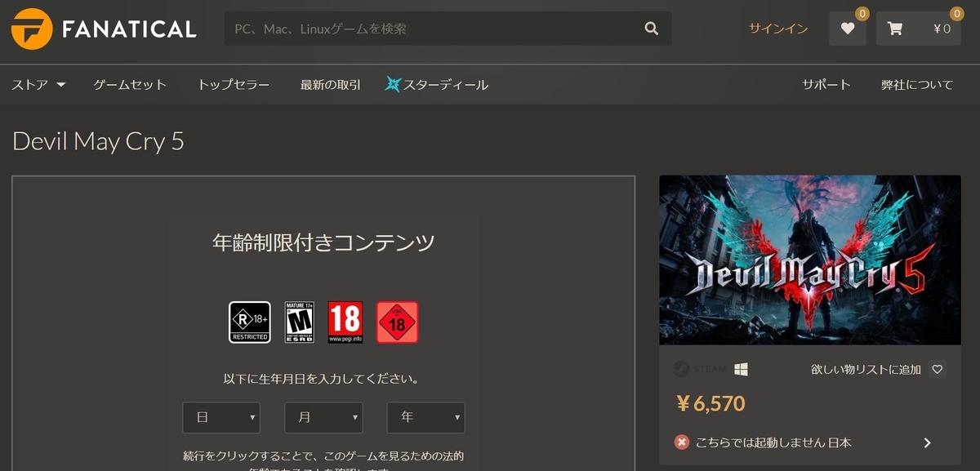
Task: Click the ¥6,570 price text
Action: point(710,403)
